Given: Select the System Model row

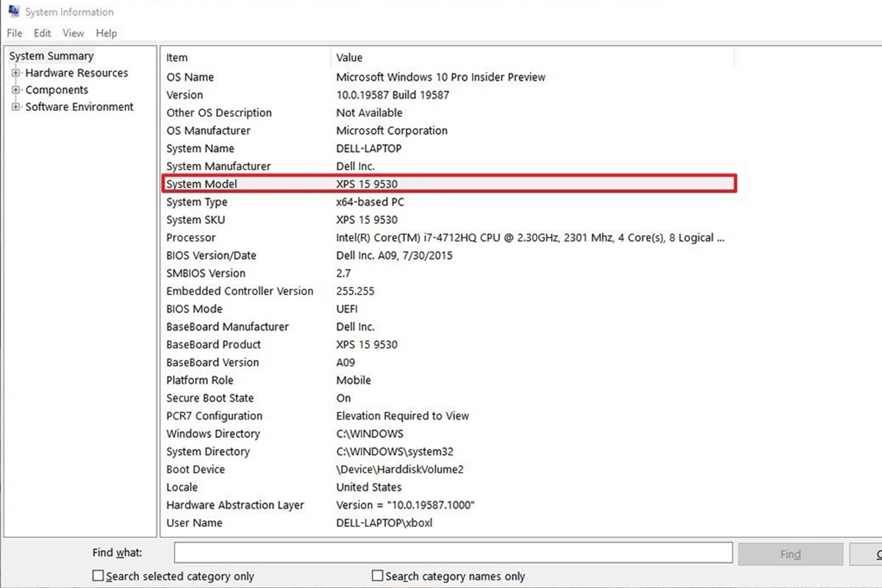Looking at the screenshot, I should pyautogui.click(x=448, y=184).
